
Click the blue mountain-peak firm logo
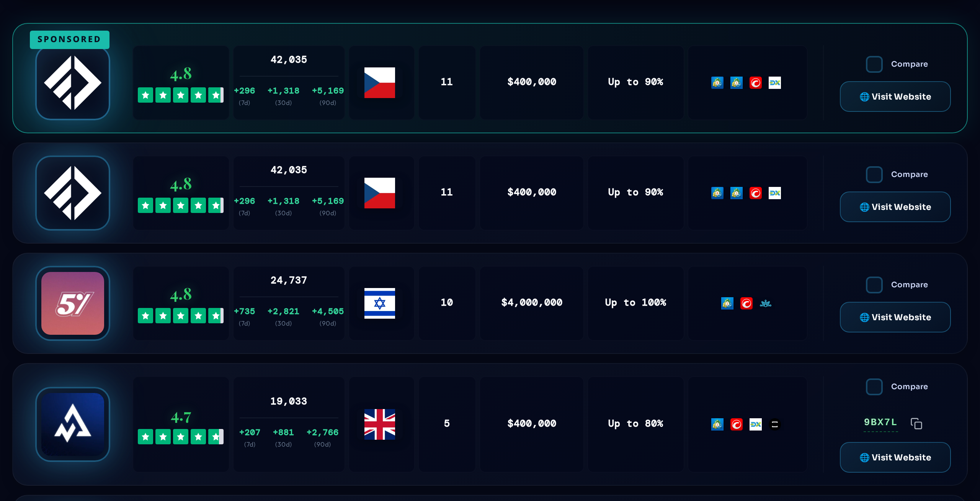point(73,424)
